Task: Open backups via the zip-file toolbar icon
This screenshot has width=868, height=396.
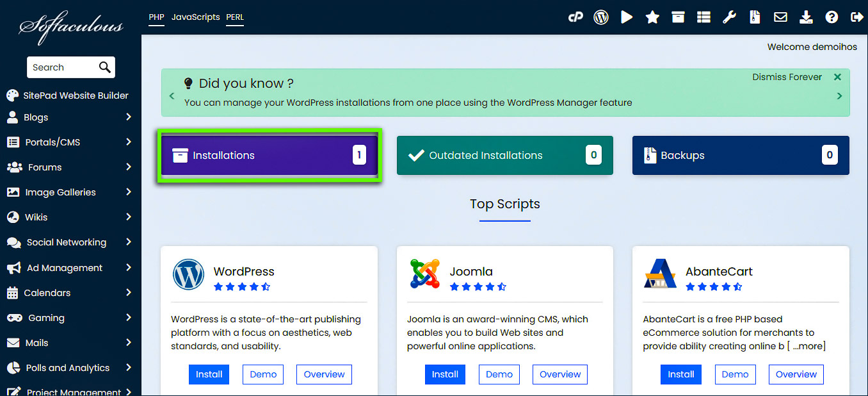Action: pos(755,17)
